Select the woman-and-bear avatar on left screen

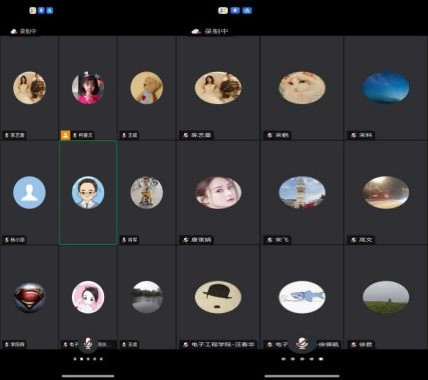coord(29,88)
